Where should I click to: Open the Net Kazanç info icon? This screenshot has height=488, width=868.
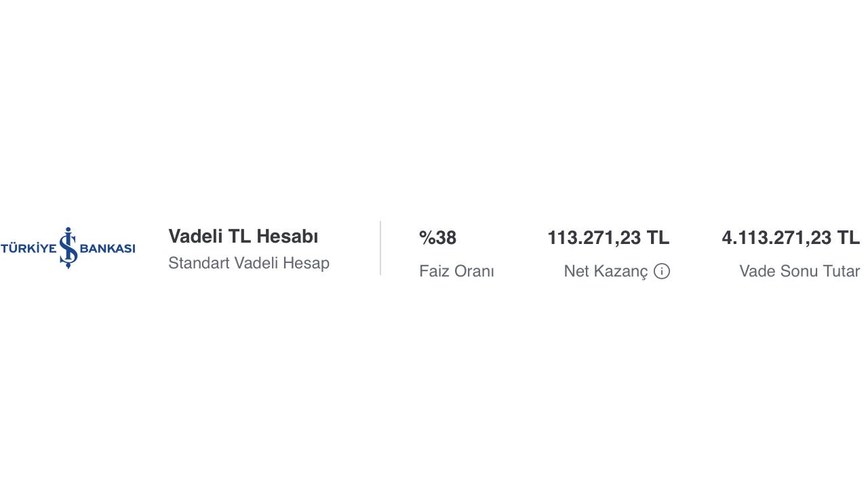pos(662,271)
